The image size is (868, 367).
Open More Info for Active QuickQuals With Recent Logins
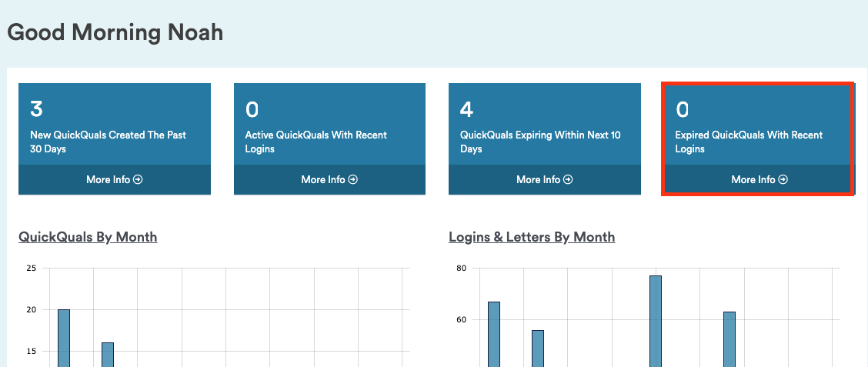329,179
